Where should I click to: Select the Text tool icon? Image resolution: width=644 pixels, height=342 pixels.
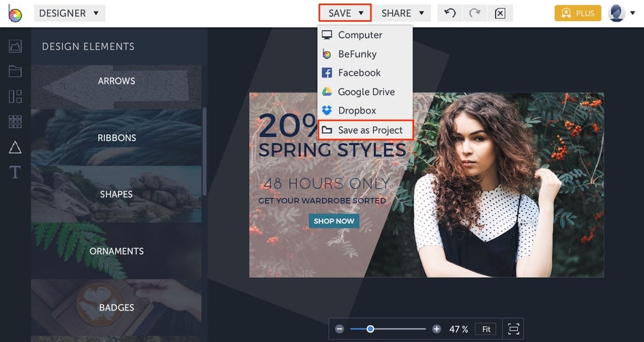[15, 172]
